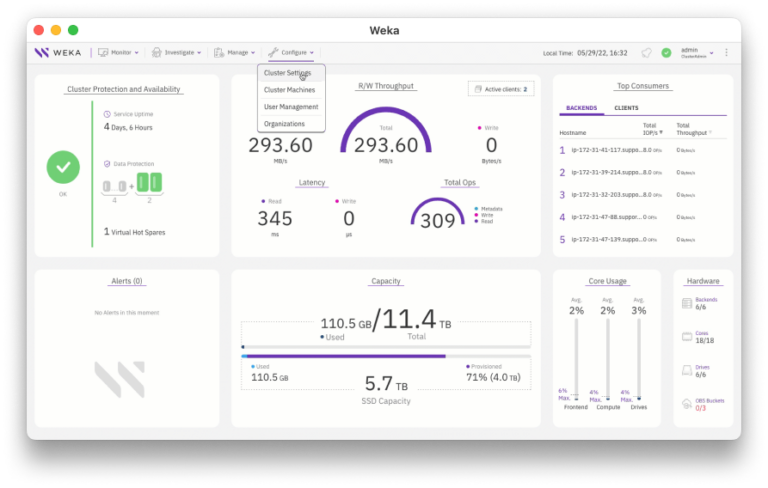Select Cluster Settings from the dropdown
Viewport: 768px width, 488px height.
tap(291, 73)
